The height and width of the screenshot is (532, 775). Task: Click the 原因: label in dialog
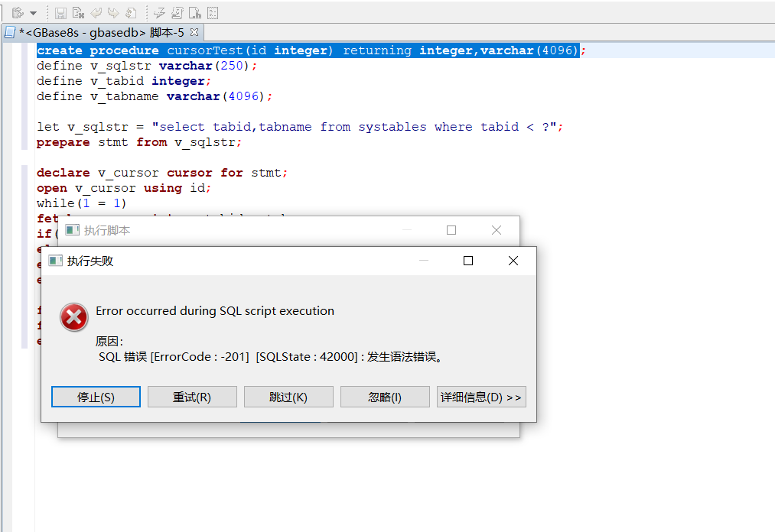click(109, 342)
